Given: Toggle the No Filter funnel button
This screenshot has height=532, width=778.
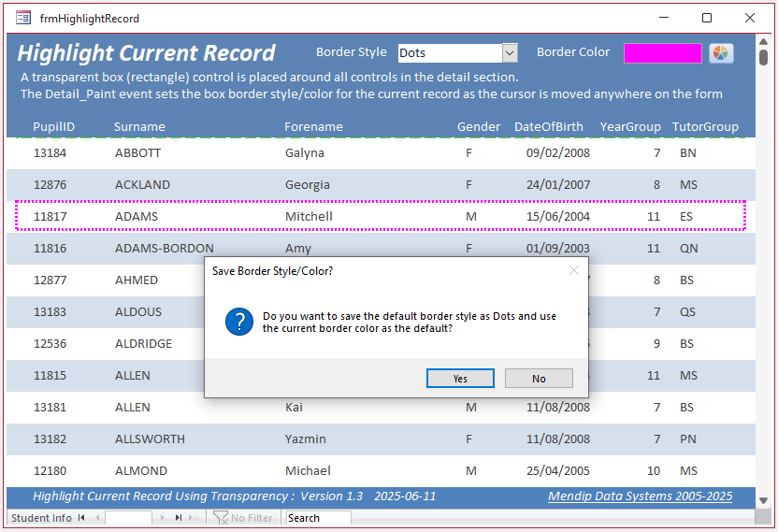Looking at the screenshot, I should [x=242, y=518].
